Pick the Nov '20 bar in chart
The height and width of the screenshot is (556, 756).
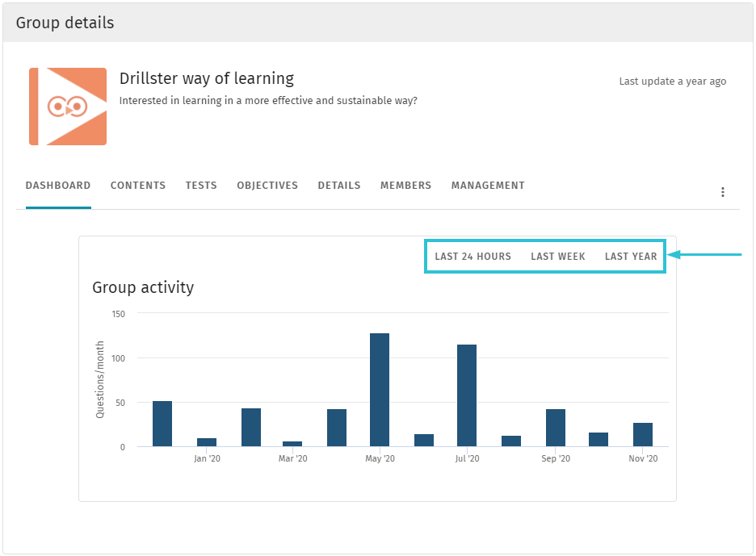643,435
